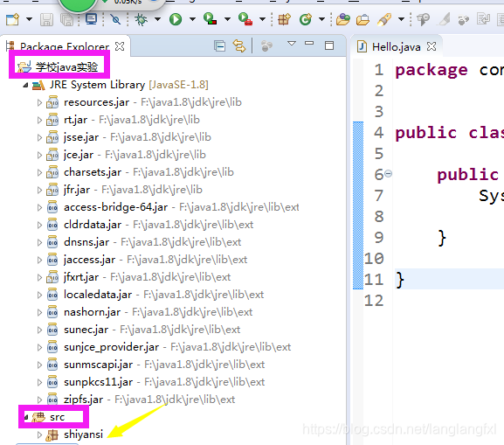Toggle the Skip All Breakpoints icon
504x445 pixels.
[x=115, y=19]
